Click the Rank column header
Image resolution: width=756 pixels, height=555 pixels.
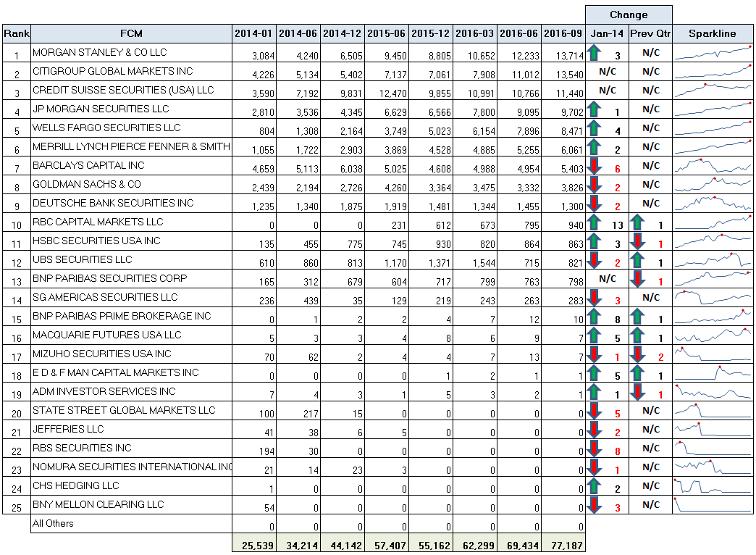(17, 34)
